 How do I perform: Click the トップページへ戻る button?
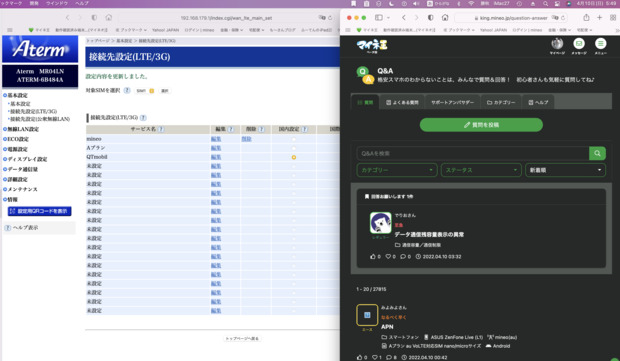point(242,338)
